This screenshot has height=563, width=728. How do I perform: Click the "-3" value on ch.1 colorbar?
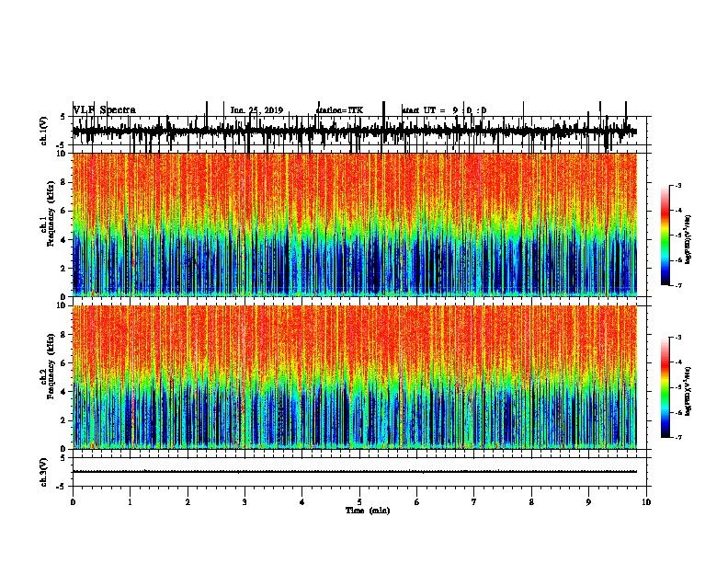tap(678, 185)
